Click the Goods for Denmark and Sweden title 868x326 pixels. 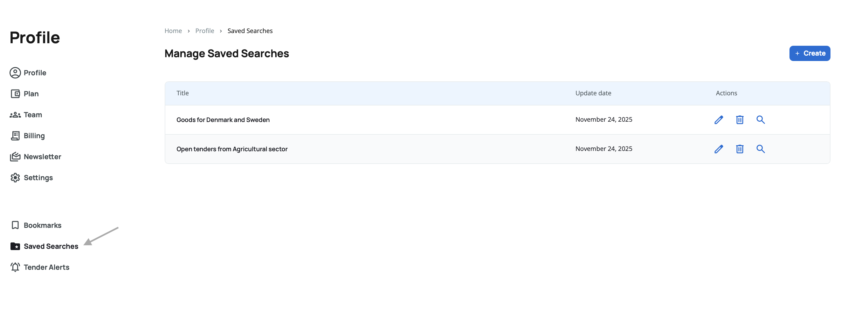point(223,120)
